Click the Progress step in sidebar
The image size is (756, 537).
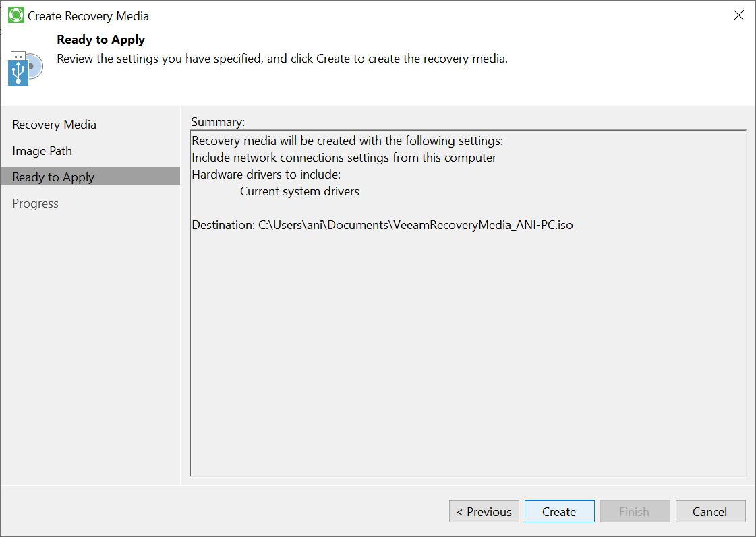pyautogui.click(x=35, y=203)
